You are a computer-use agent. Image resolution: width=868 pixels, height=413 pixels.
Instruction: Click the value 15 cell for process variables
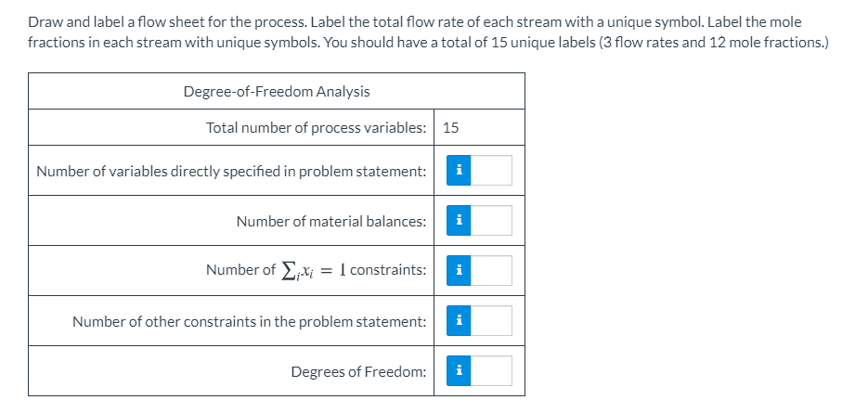451,127
